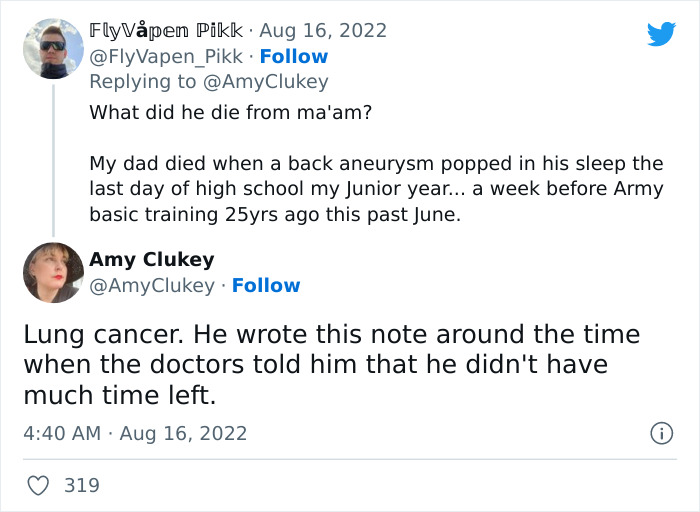
Task: Follow @AmyClukey
Action: pos(266,285)
